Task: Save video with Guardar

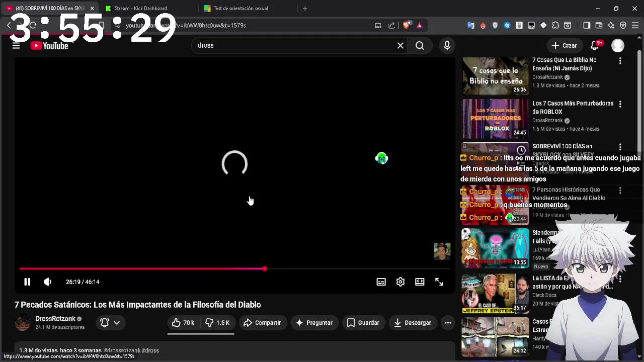Action: [363, 323]
